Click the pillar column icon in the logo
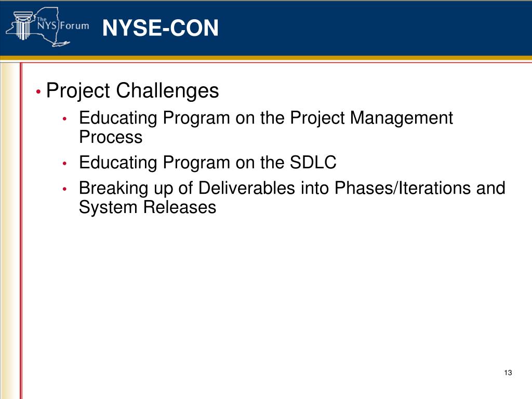Screen dimensions: 532x399 coord(23,26)
